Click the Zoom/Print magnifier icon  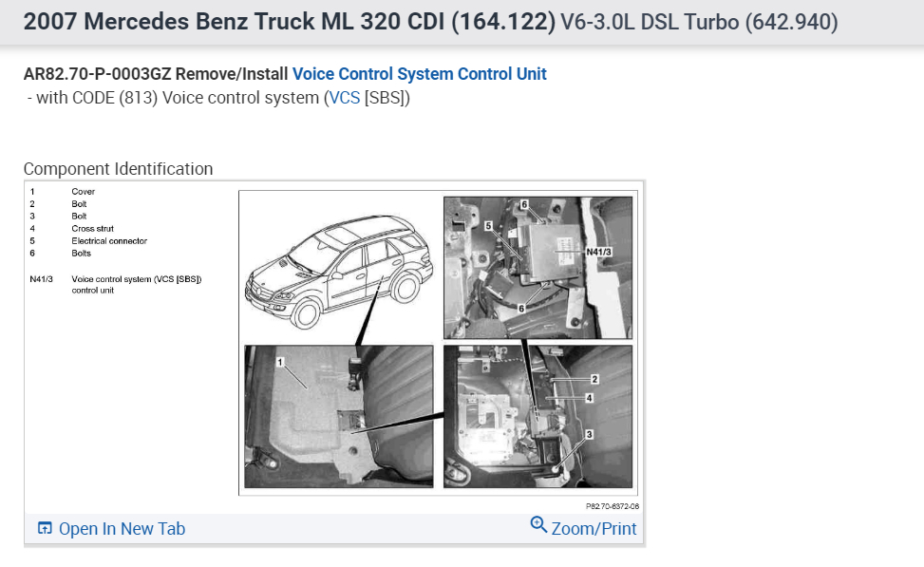tap(538, 524)
